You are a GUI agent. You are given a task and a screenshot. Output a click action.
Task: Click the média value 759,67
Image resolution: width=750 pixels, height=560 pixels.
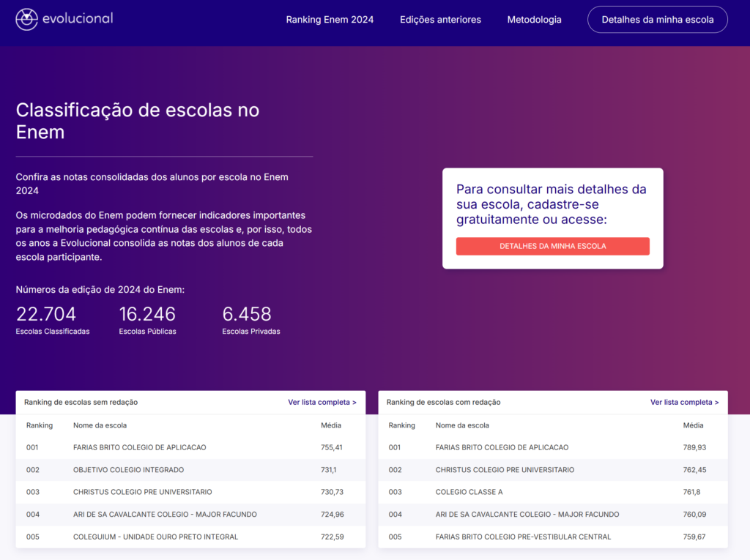click(x=694, y=537)
